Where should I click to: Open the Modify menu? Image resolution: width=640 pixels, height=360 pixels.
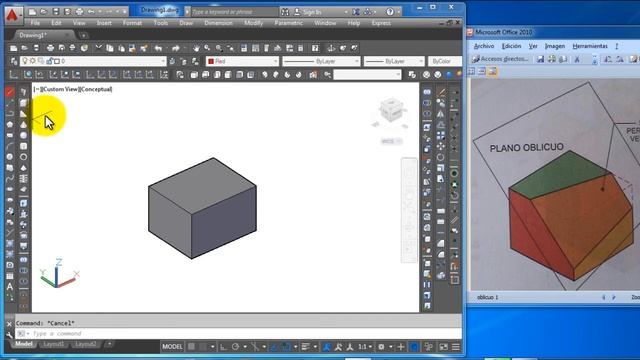click(253, 23)
